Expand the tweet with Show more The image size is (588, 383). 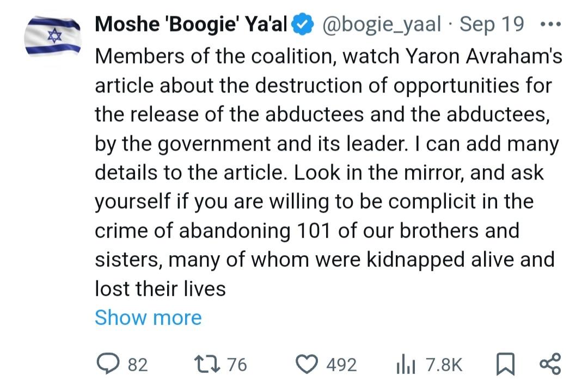point(148,318)
